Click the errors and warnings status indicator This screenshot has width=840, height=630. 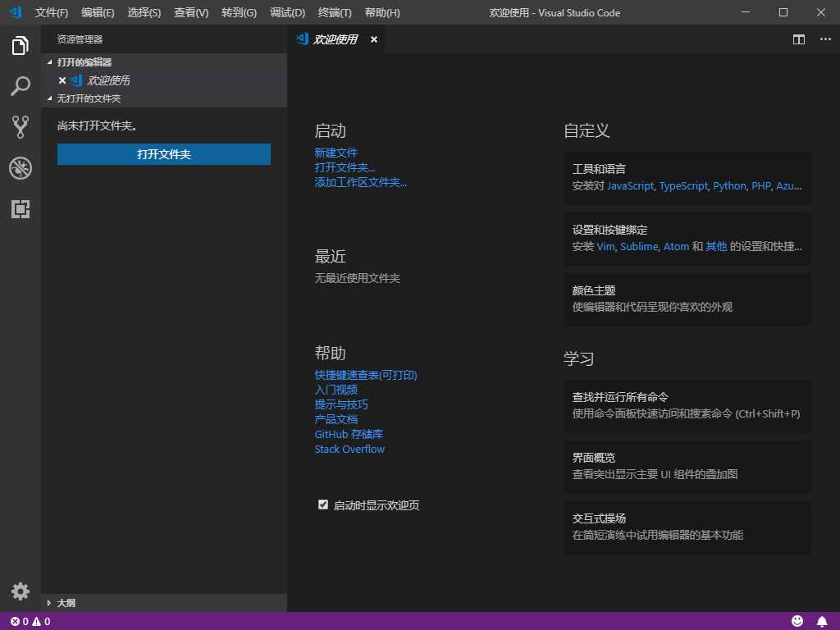(30, 622)
